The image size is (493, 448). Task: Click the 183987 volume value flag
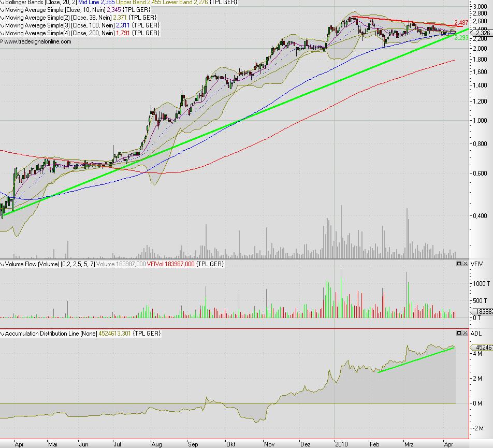pos(482,311)
